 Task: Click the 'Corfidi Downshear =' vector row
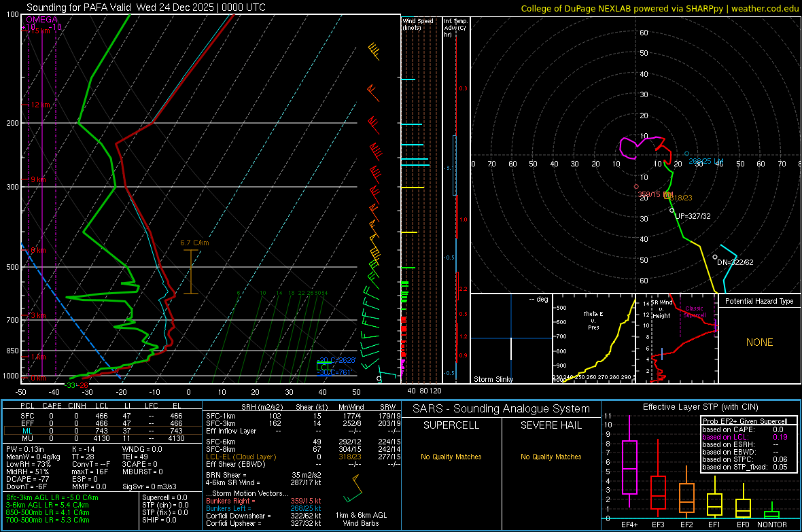(264, 516)
